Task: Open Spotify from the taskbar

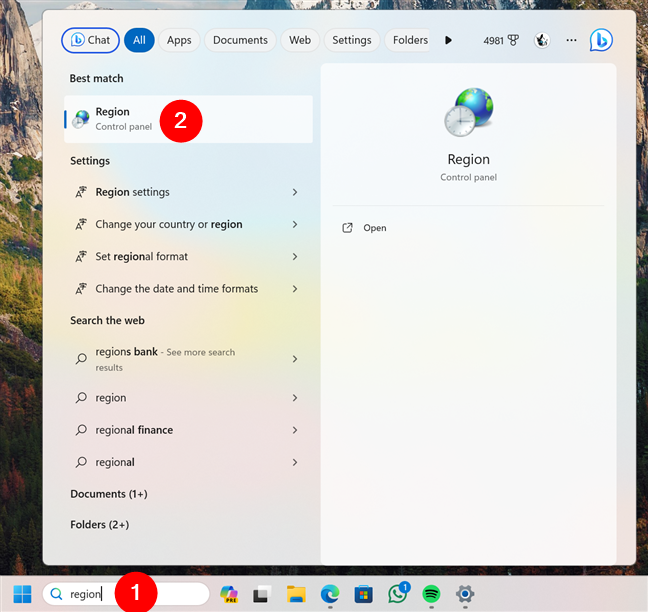Action: click(431, 594)
